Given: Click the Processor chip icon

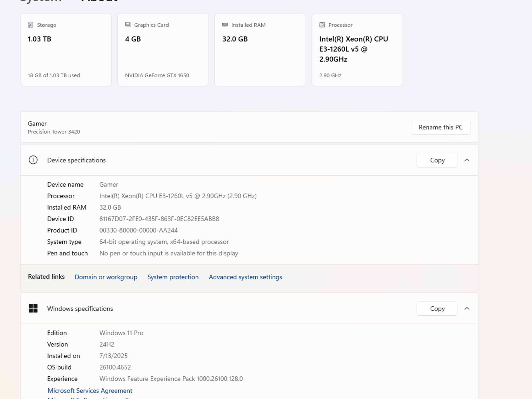Looking at the screenshot, I should pos(322,25).
